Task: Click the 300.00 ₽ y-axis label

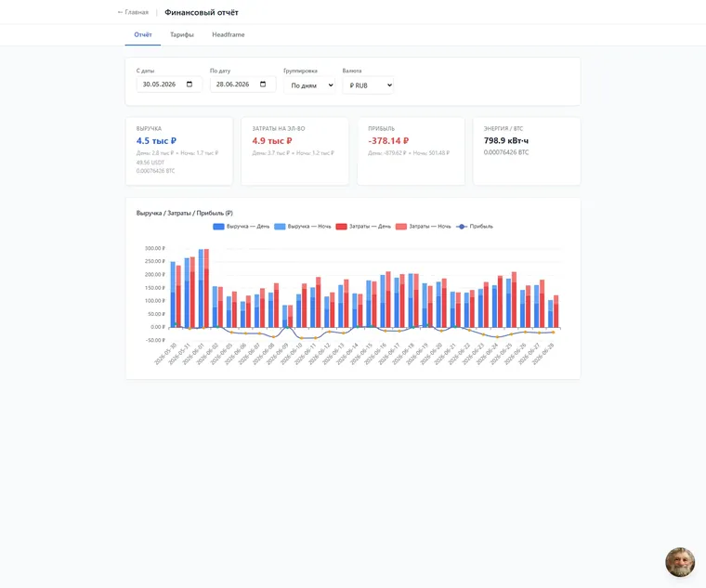Action: coord(155,249)
